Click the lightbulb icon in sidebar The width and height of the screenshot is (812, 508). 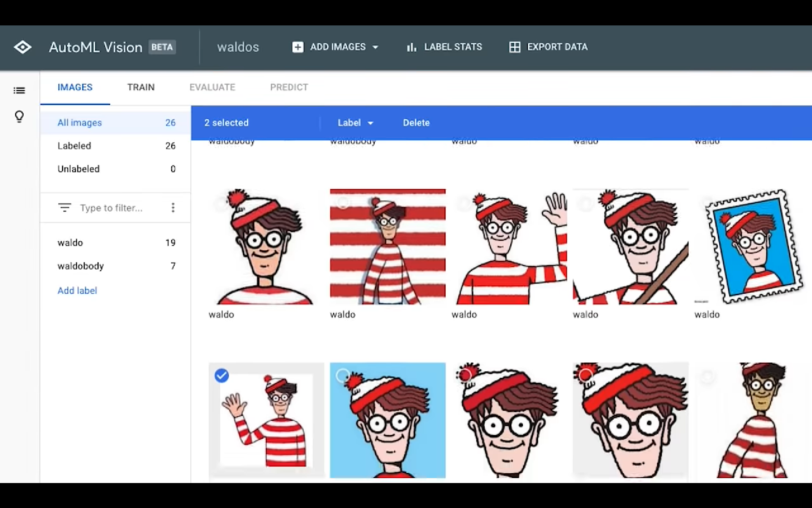tap(19, 116)
